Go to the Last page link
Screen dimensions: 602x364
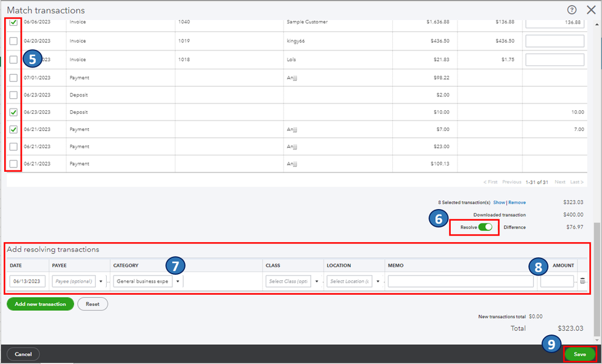tap(577, 182)
